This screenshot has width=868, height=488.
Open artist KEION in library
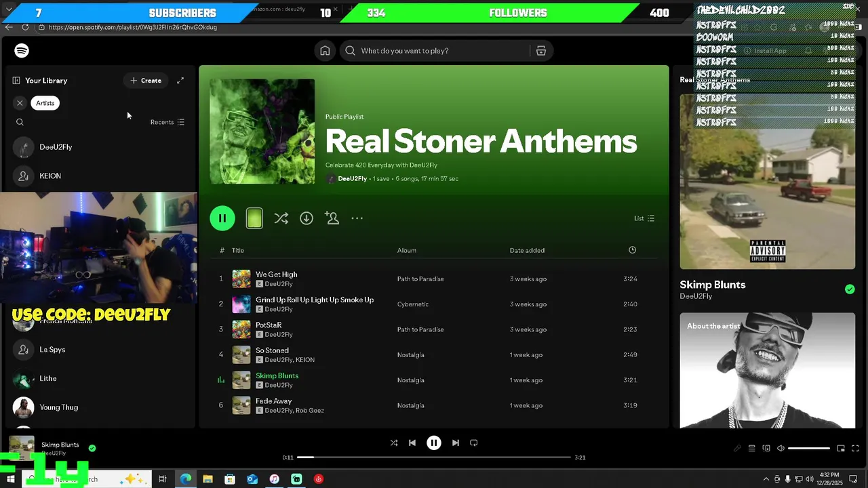point(102,176)
